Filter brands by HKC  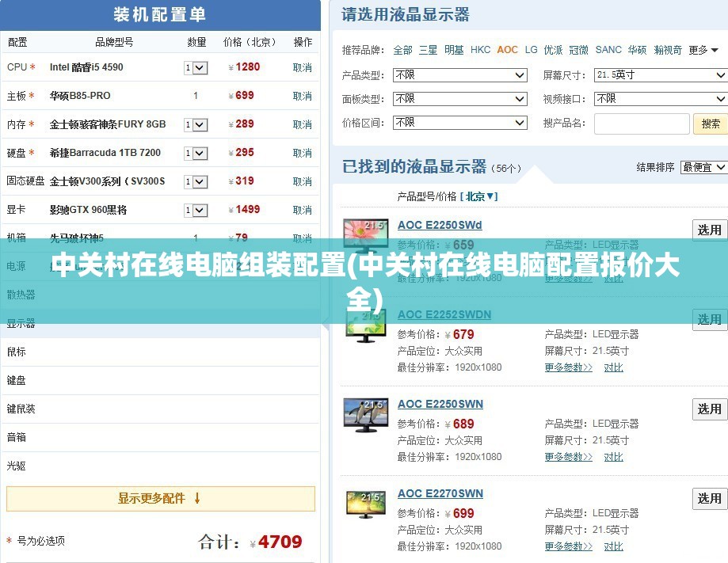coord(480,50)
